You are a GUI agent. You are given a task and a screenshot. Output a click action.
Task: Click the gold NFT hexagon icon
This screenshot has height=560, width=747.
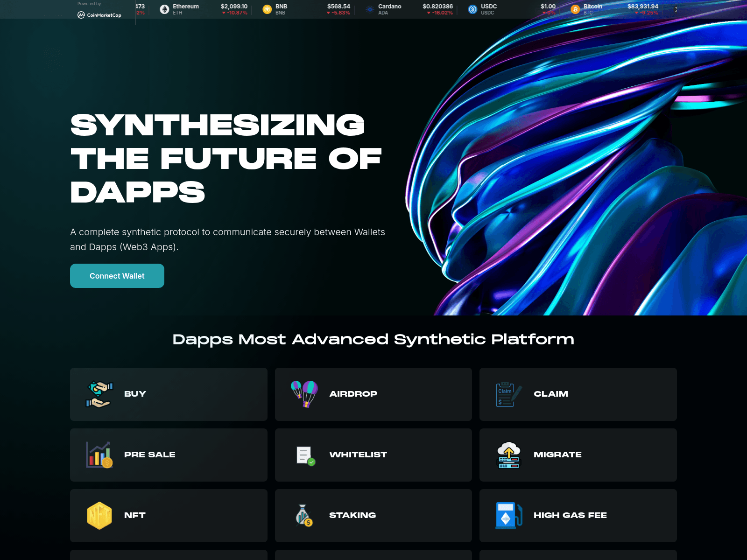click(99, 516)
